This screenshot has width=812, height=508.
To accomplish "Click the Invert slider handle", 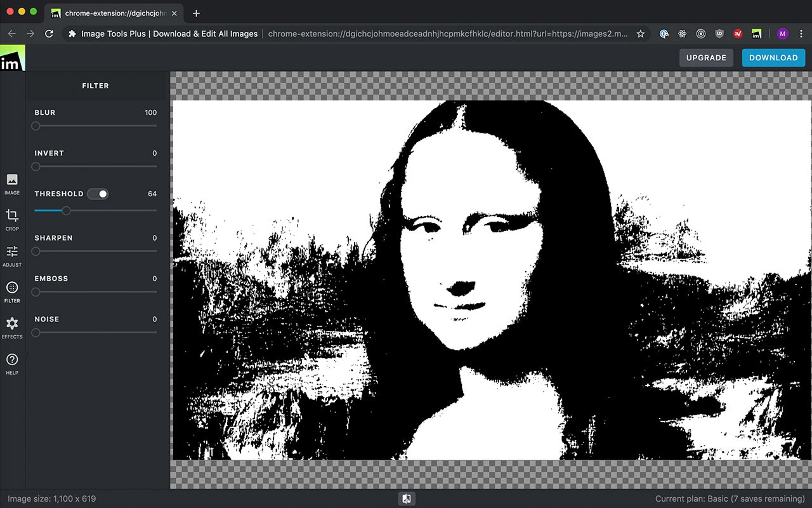I will (x=36, y=166).
